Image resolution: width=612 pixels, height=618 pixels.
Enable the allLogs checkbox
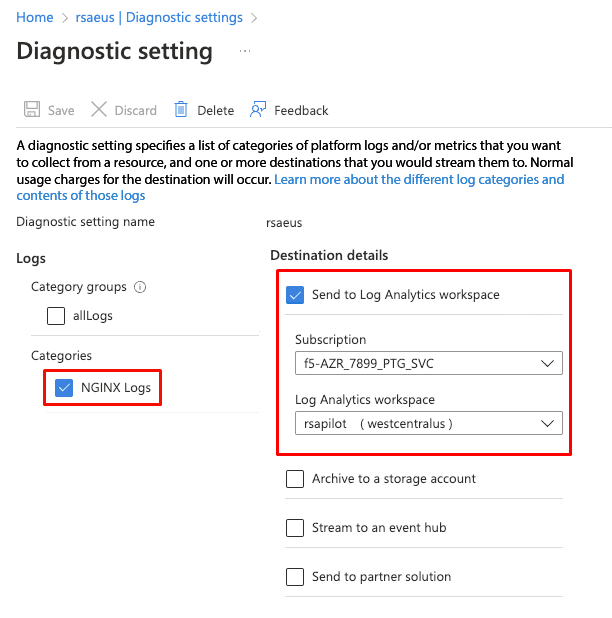tap(57, 316)
